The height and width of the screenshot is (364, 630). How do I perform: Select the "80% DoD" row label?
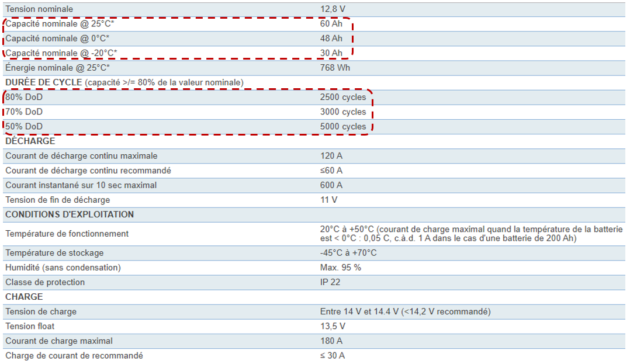(24, 97)
